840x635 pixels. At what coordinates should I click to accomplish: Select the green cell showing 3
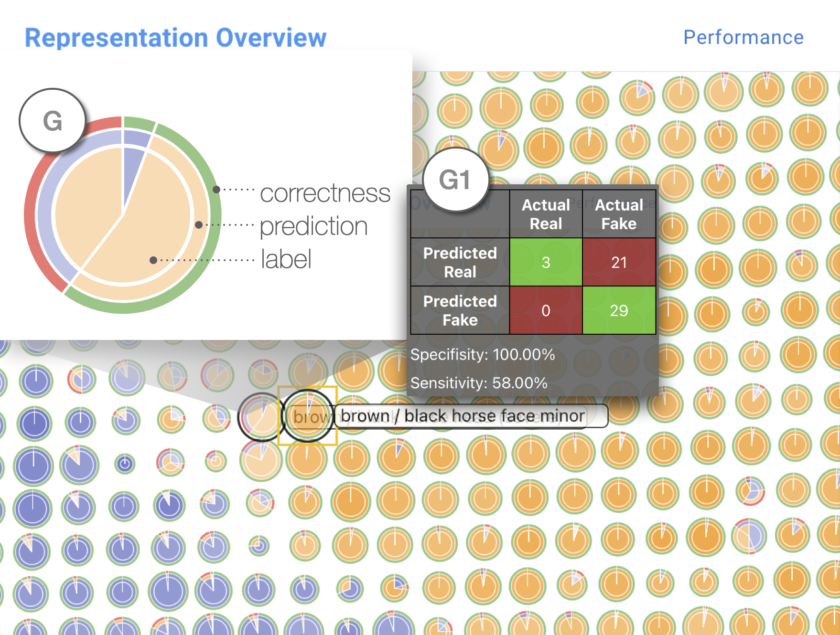click(546, 262)
